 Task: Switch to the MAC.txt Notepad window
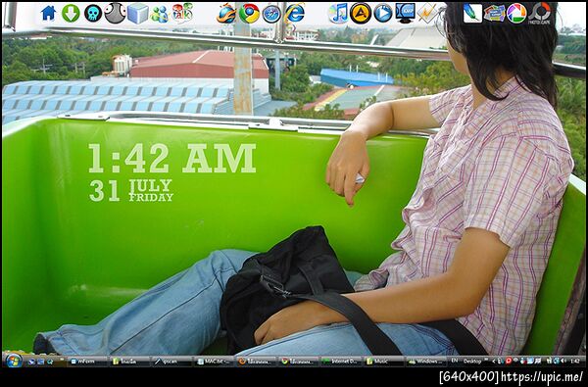[x=215, y=362]
